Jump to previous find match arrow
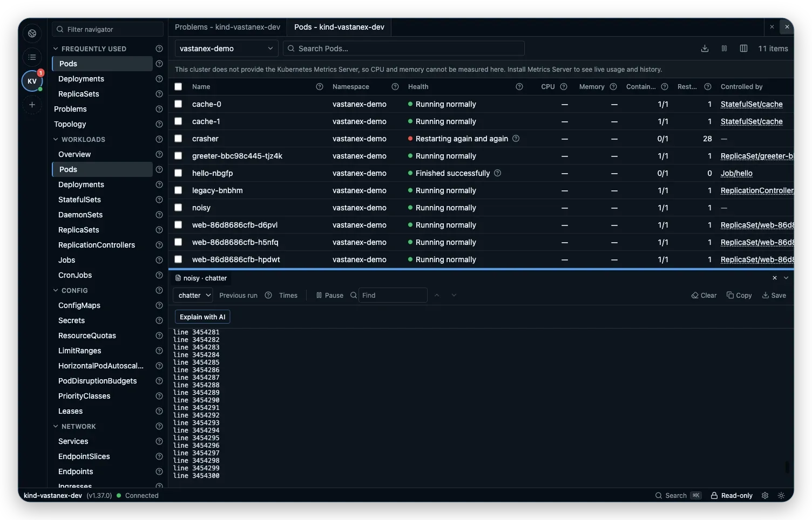Screen dimensions: 812x520 pos(437,296)
